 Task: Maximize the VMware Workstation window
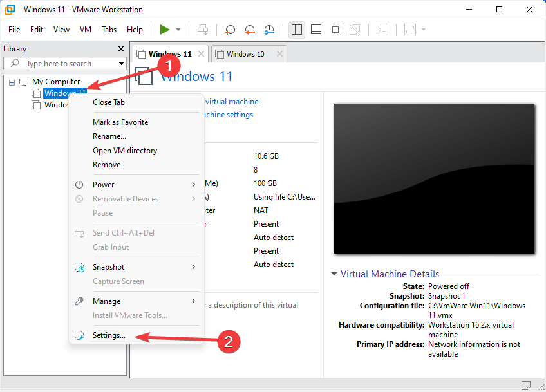click(499, 10)
